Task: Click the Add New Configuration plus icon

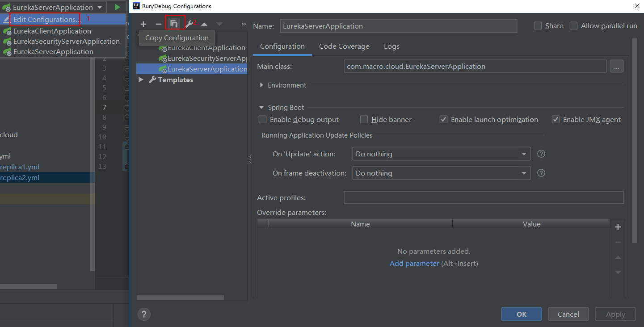Action: (143, 24)
